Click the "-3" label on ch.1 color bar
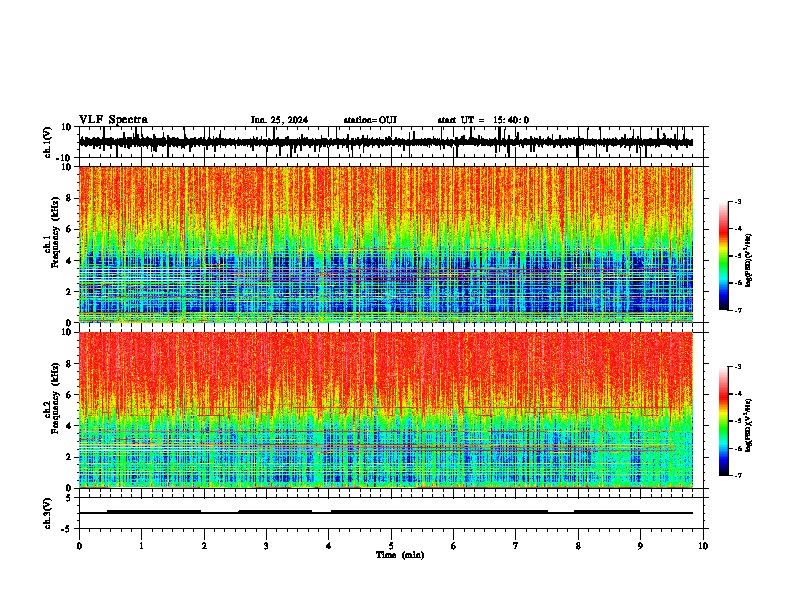792x612 pixels. 738,202
